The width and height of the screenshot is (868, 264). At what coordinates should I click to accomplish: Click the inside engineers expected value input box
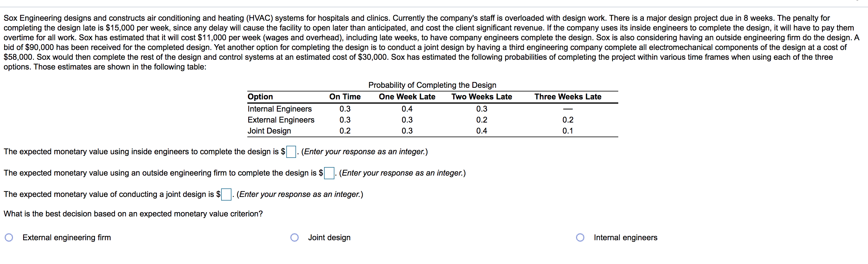tap(291, 152)
